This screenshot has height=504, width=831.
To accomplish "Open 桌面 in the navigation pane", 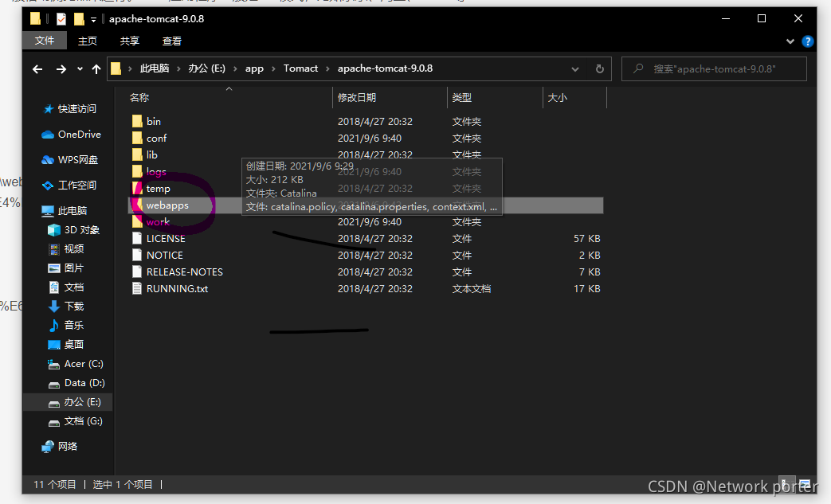I will click(x=73, y=344).
